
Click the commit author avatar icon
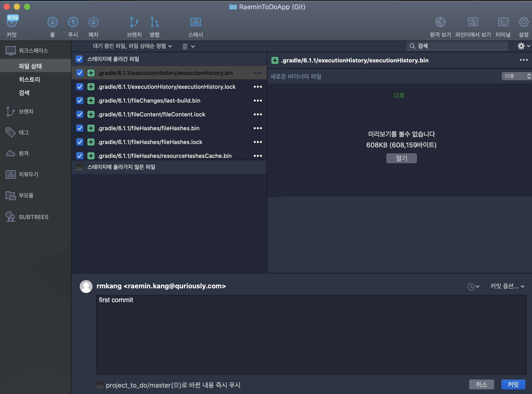click(x=86, y=286)
